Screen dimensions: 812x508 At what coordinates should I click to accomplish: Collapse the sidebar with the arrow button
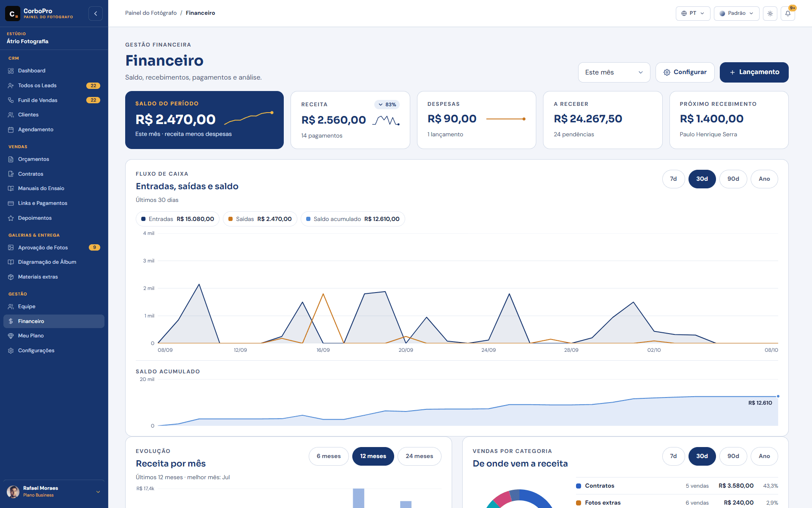[x=96, y=14]
